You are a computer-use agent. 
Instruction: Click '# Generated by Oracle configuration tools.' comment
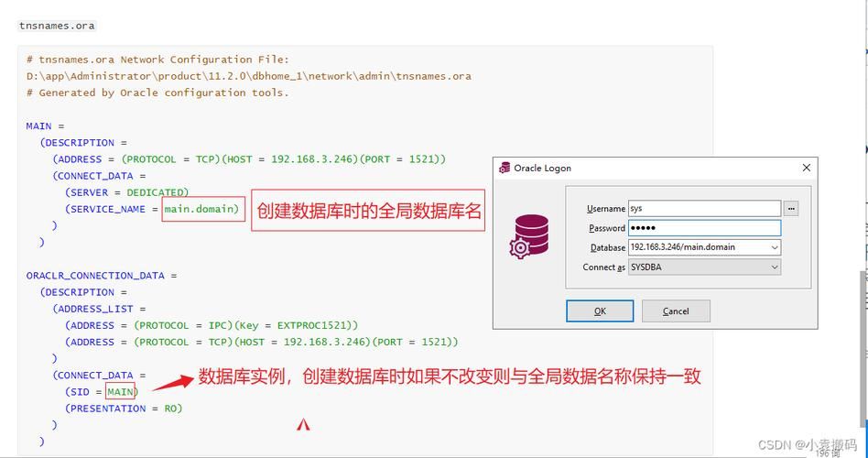[157, 93]
